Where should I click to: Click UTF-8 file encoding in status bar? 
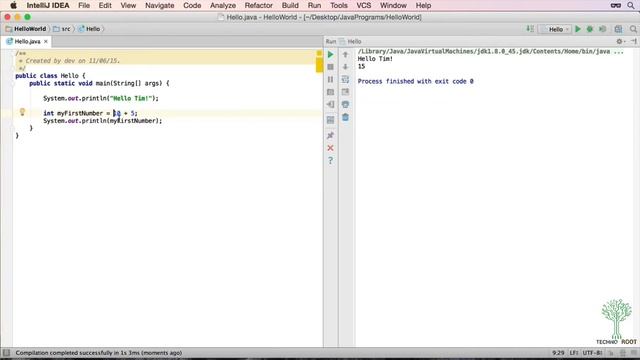[x=592, y=353]
